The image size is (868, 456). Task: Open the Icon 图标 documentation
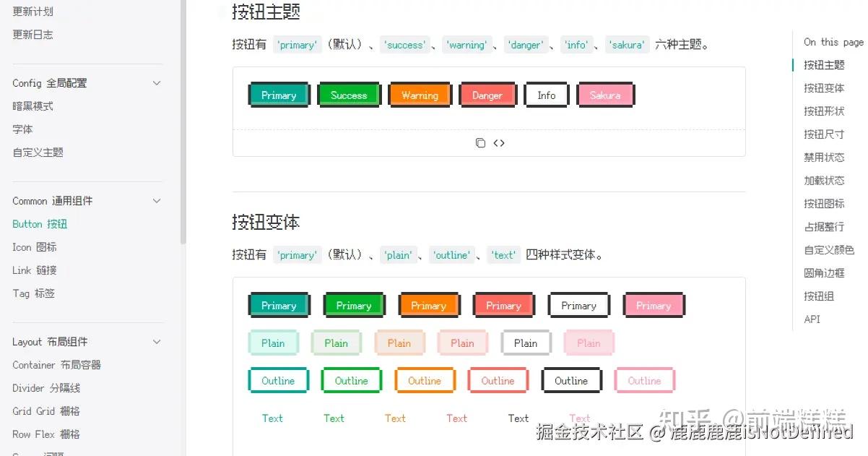(x=33, y=246)
